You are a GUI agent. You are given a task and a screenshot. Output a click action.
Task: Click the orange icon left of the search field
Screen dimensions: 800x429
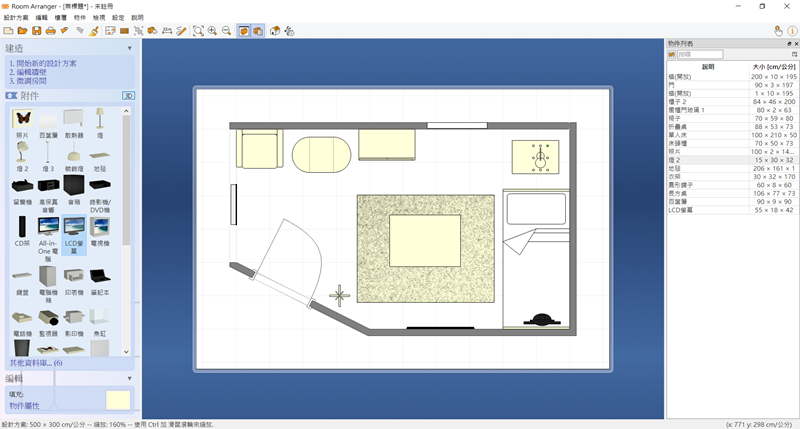671,54
